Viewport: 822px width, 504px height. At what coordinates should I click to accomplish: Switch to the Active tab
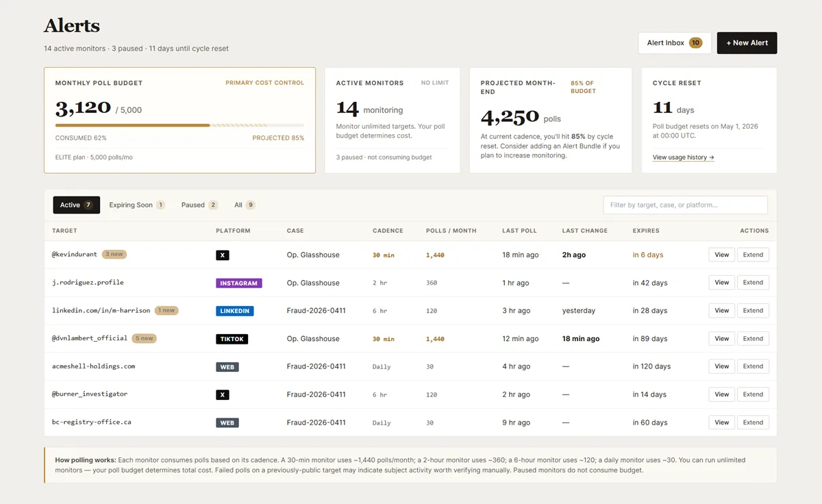pos(76,205)
